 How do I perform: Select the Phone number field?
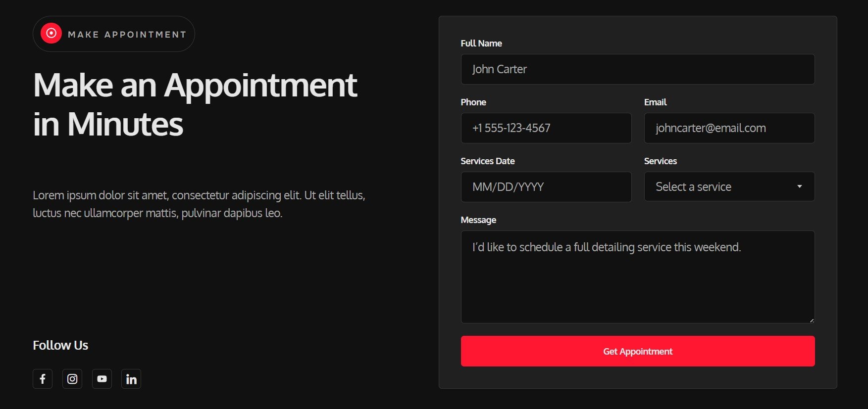coord(546,128)
